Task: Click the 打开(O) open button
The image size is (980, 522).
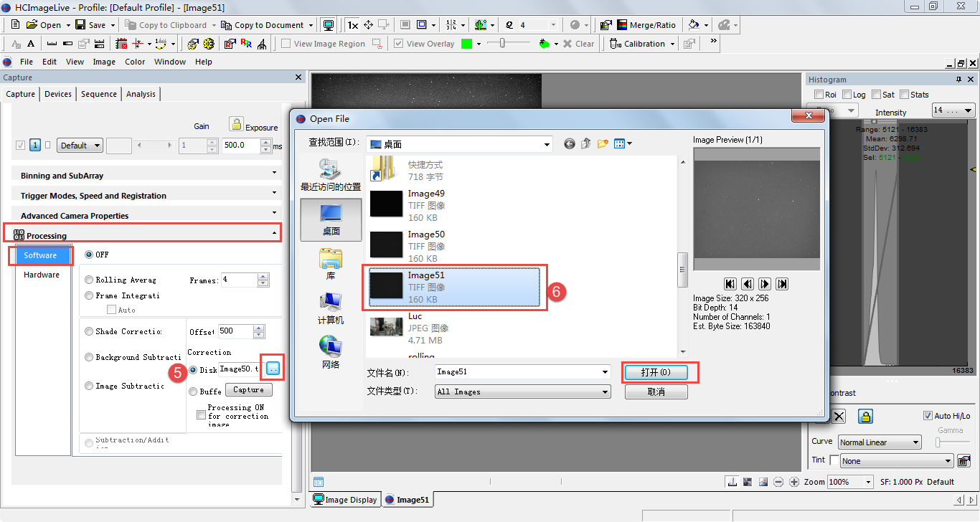Action: tap(656, 373)
